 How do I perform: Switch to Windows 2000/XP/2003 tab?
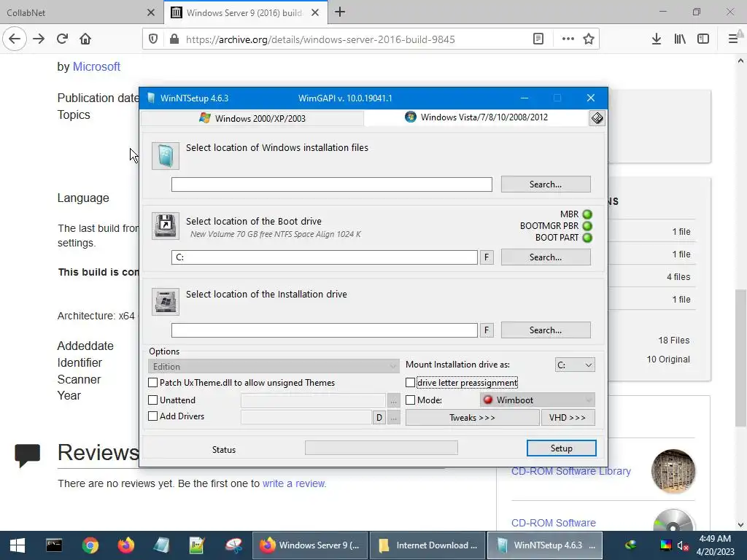pos(252,118)
